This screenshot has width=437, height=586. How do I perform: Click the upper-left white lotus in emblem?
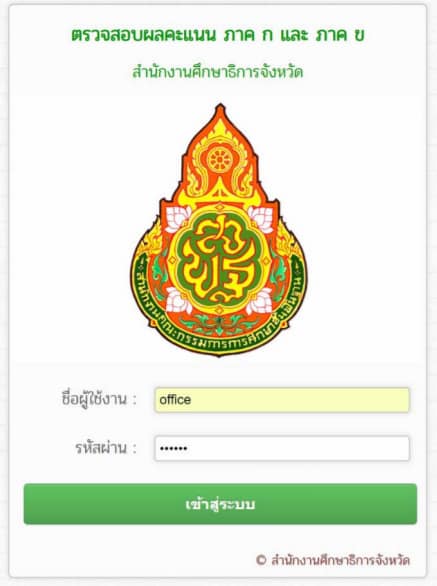pos(177,218)
